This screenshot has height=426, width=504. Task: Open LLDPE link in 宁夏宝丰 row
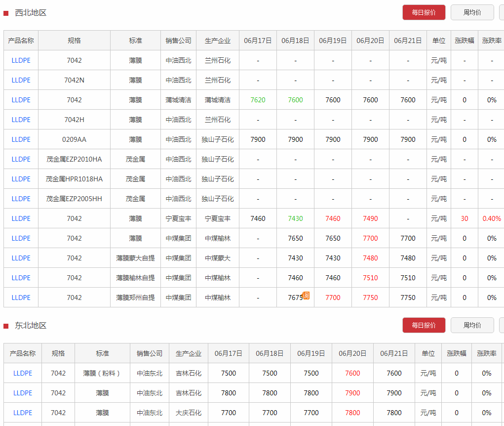click(21, 218)
